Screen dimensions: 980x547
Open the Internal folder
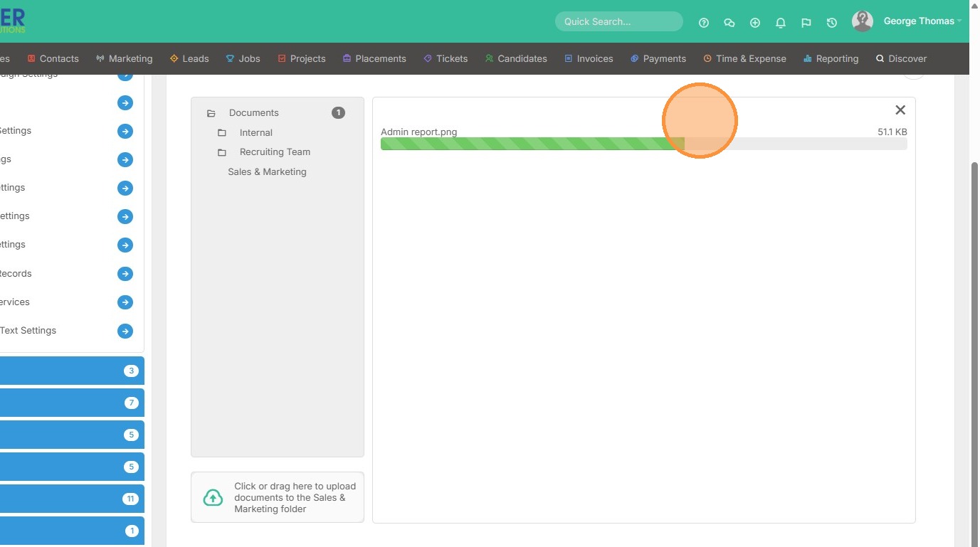pos(256,132)
